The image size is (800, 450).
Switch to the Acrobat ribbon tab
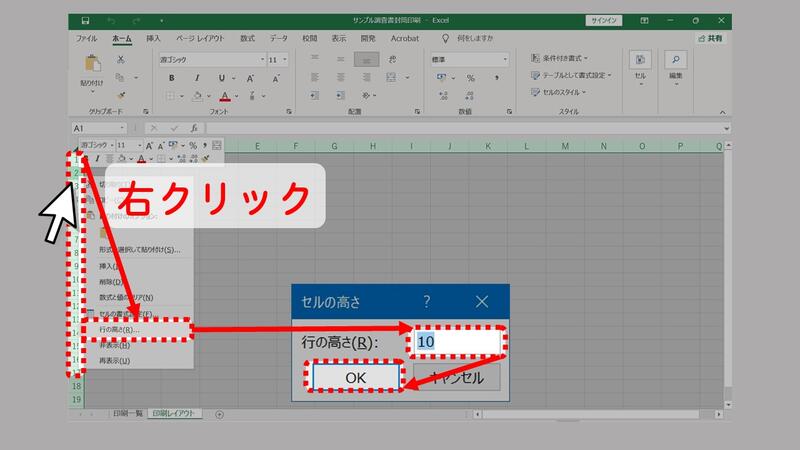tap(405, 38)
